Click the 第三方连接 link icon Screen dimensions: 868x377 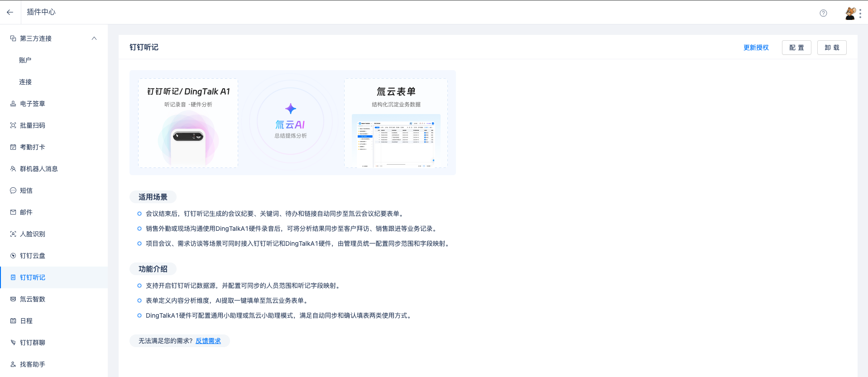13,38
